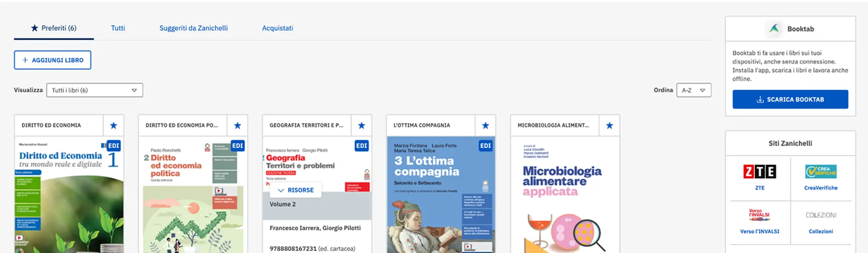Open the Verso l'INVALSI site icon

tap(759, 215)
